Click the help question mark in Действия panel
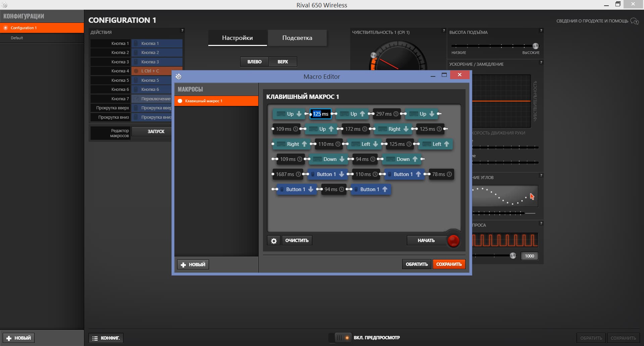Image resolution: width=644 pixels, height=346 pixels. tap(182, 31)
